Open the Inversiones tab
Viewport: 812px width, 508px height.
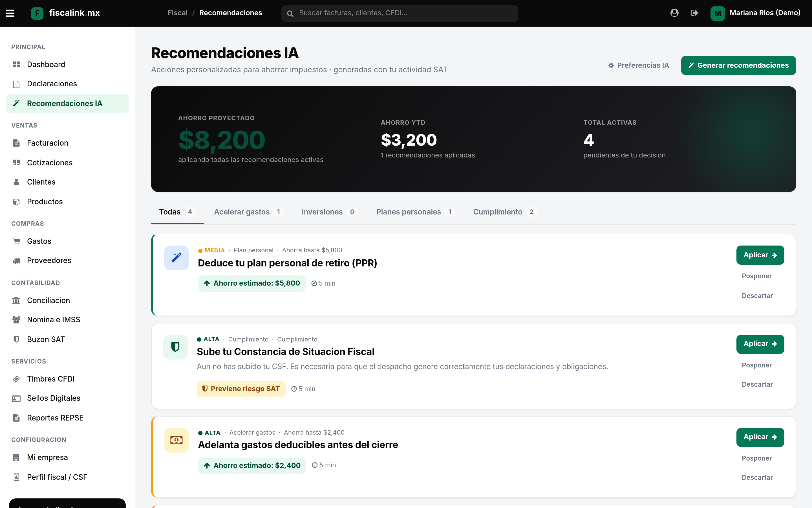tap(330, 212)
